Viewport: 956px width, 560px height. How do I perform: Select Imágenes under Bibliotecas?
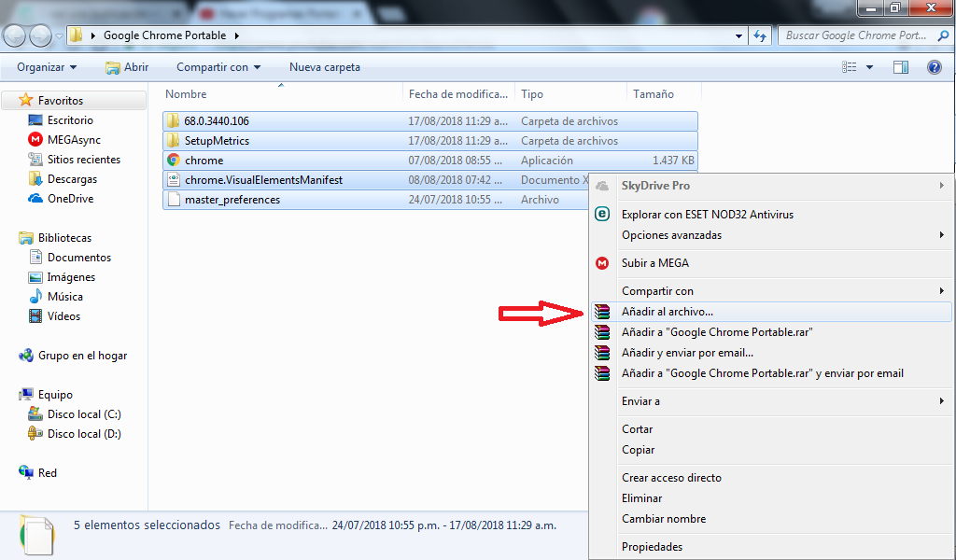[71, 277]
